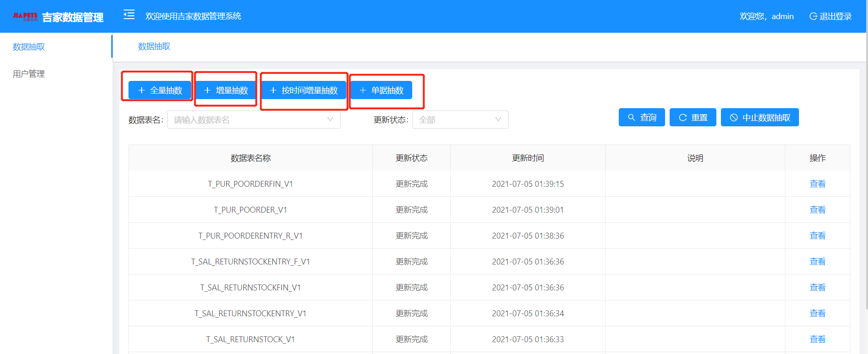The height and width of the screenshot is (354, 868).
Task: Click timestamp 2021-07-05 01:36:33
Action: (528, 339)
